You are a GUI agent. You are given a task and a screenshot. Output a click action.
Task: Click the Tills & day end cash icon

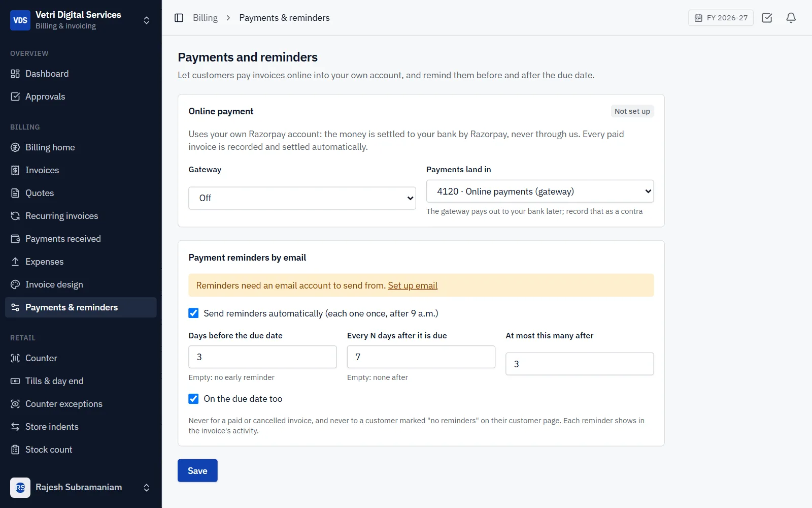[x=15, y=381]
